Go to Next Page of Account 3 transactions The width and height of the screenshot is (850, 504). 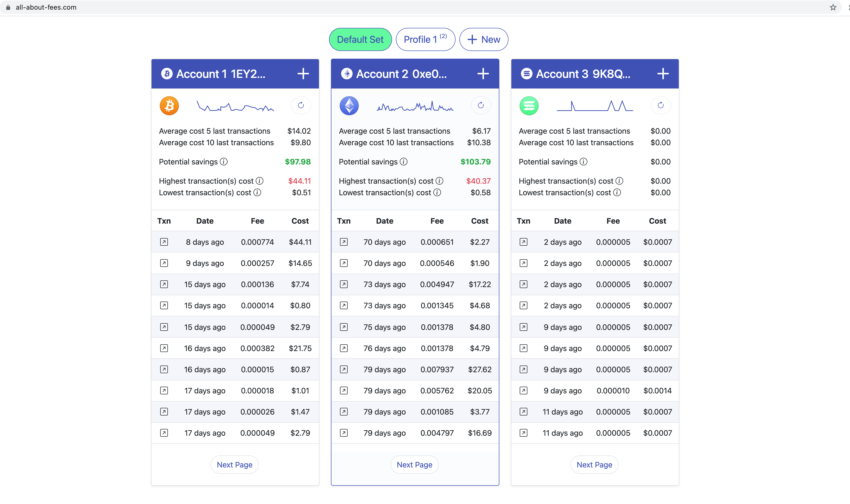pyautogui.click(x=594, y=465)
